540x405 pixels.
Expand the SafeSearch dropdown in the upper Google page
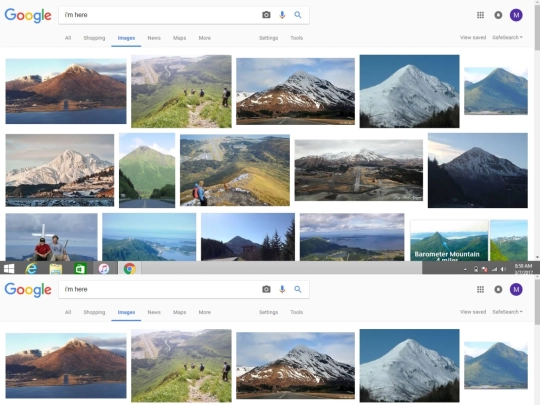pyautogui.click(x=507, y=37)
